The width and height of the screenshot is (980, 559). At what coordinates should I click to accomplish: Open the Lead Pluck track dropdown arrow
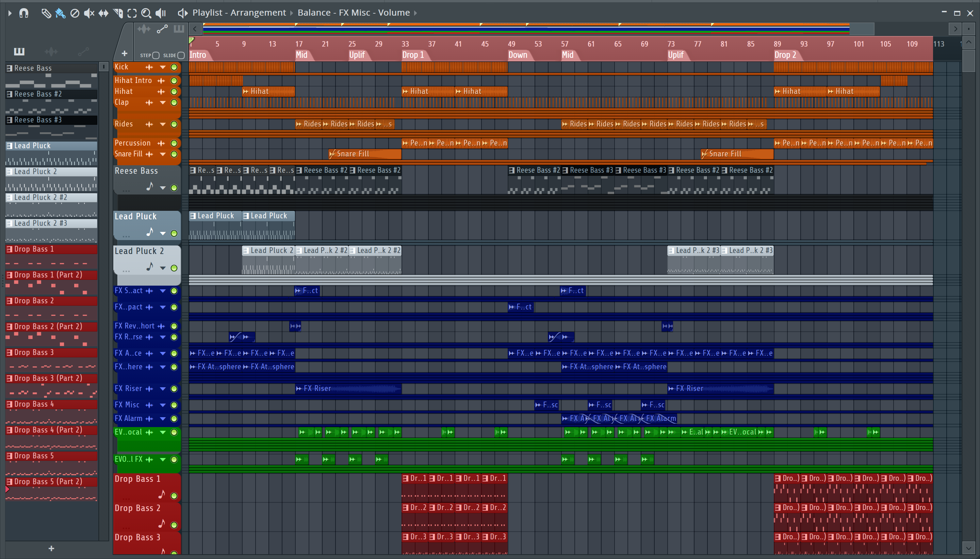[x=163, y=234]
